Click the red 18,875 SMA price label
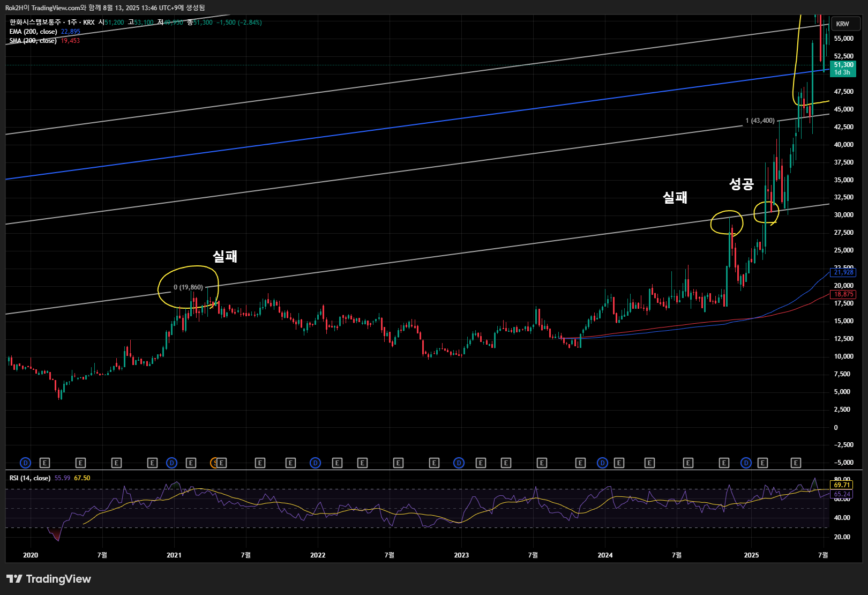The width and height of the screenshot is (868, 595). click(x=843, y=294)
